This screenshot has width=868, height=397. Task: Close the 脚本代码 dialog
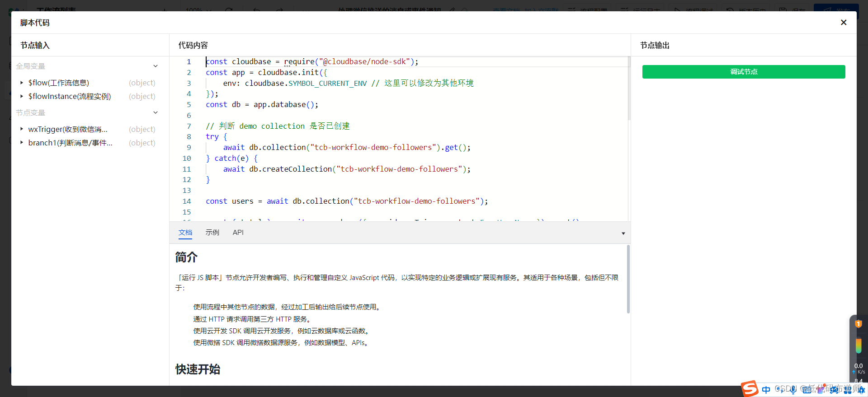pos(843,23)
